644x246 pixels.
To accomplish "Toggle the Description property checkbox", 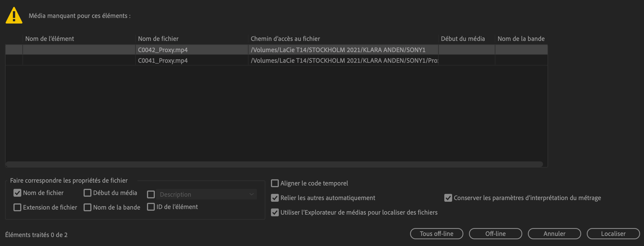I will click(x=151, y=194).
